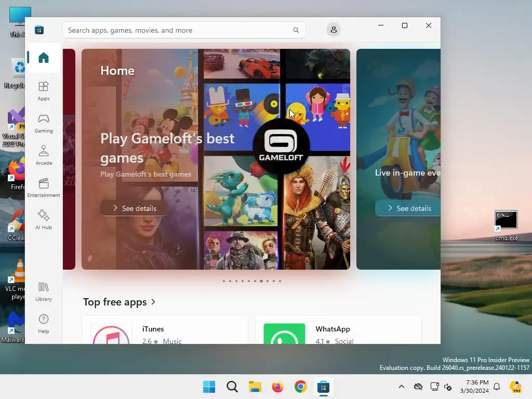The image size is (532, 399).
Task: Open AI Hub in the sidebar
Action: point(44,220)
